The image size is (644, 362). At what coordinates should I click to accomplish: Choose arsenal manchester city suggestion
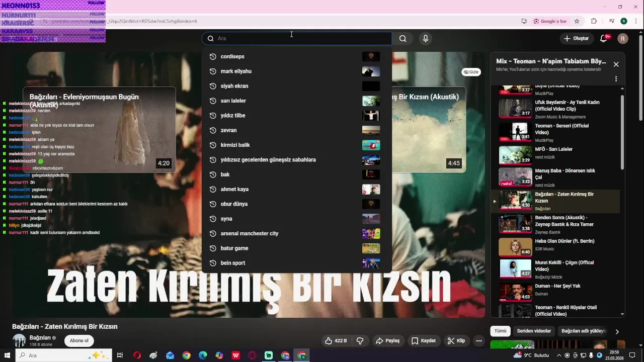coord(296,233)
